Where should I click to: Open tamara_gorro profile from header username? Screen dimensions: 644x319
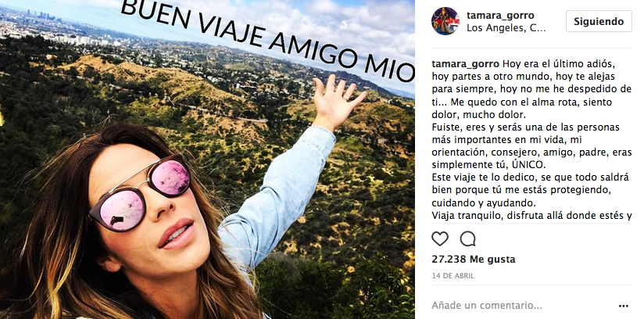click(x=500, y=16)
